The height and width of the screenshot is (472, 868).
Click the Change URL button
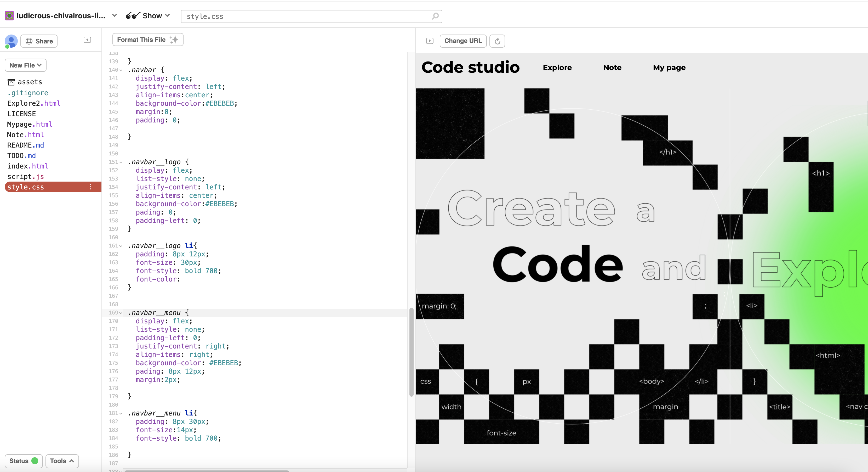[x=463, y=41]
